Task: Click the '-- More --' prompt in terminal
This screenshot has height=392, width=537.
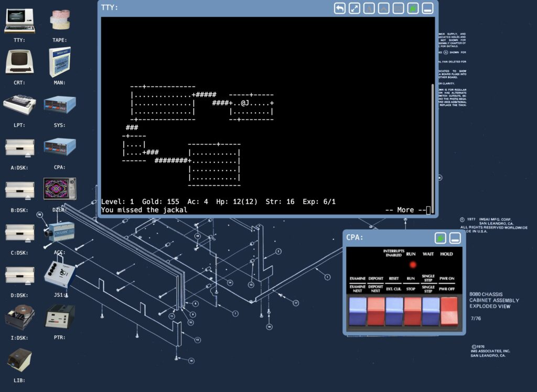Action: click(x=405, y=210)
